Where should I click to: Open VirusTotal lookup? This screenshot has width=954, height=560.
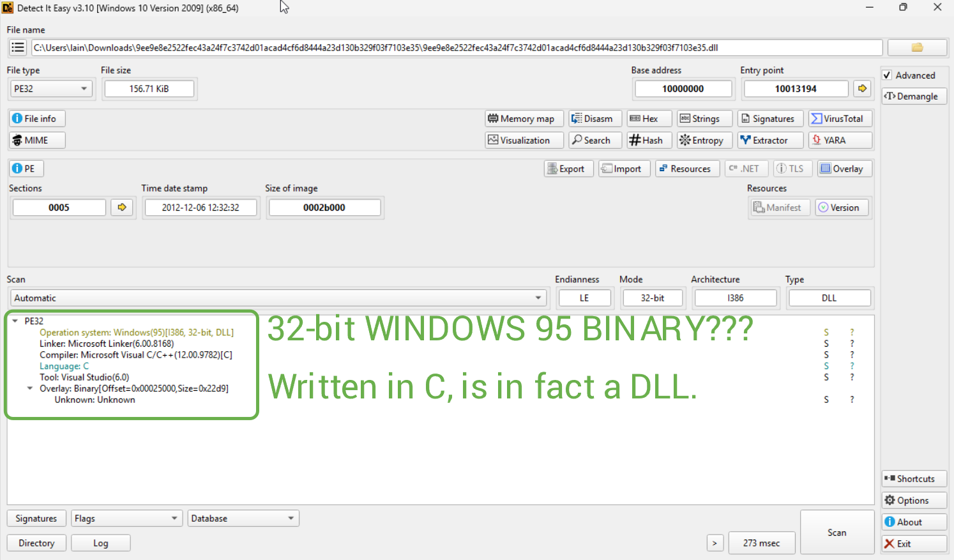[840, 119]
